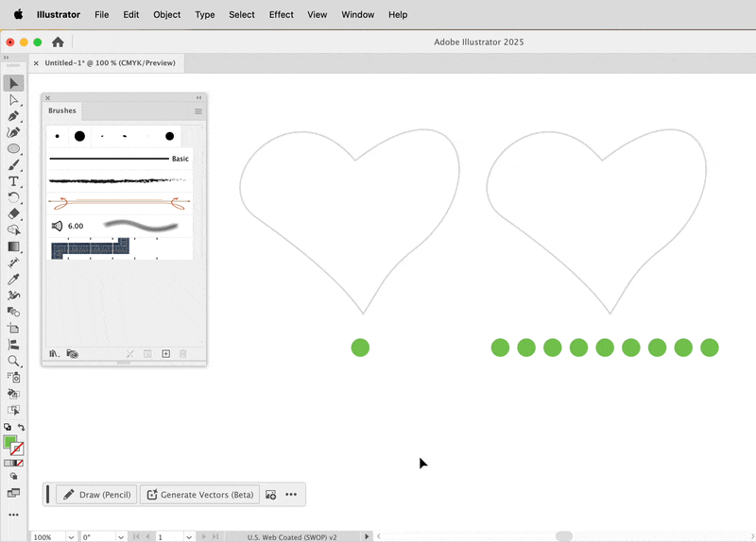Select the Pen tool
This screenshot has width=756, height=542.
tap(13, 116)
